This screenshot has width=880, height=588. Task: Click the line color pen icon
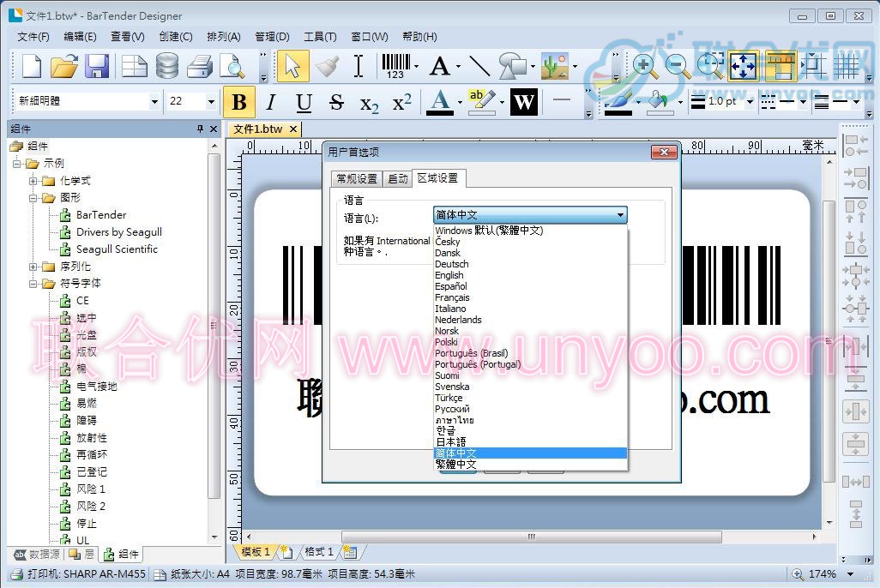click(618, 101)
